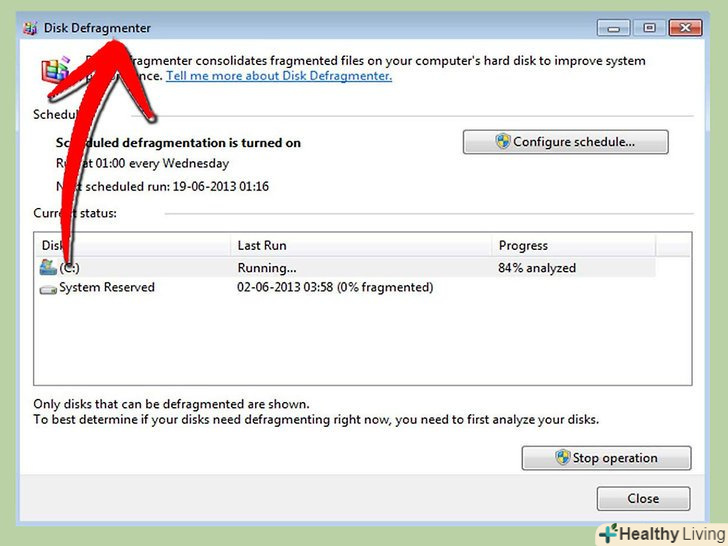Click the Configure schedule button
This screenshot has width=728, height=546.
(566, 142)
